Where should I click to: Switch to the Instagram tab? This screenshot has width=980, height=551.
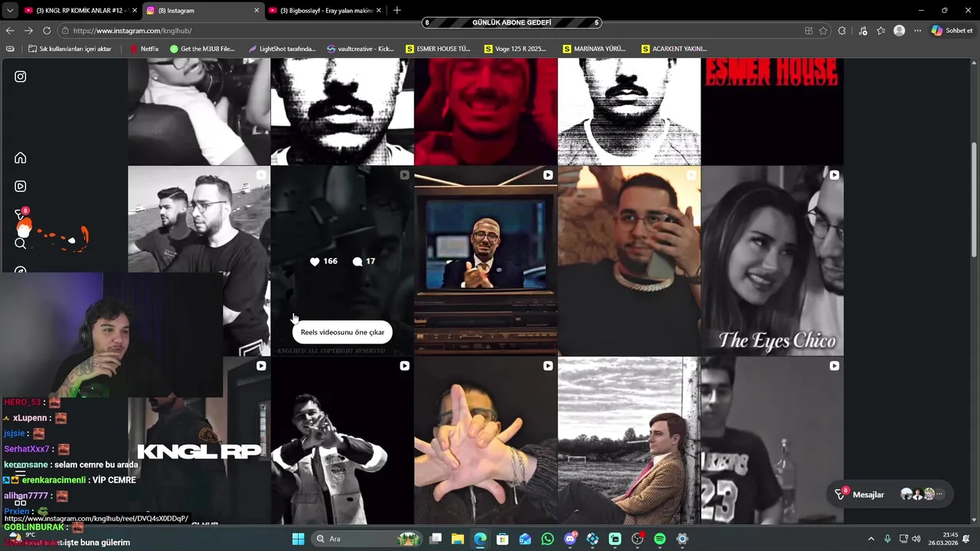(x=202, y=10)
